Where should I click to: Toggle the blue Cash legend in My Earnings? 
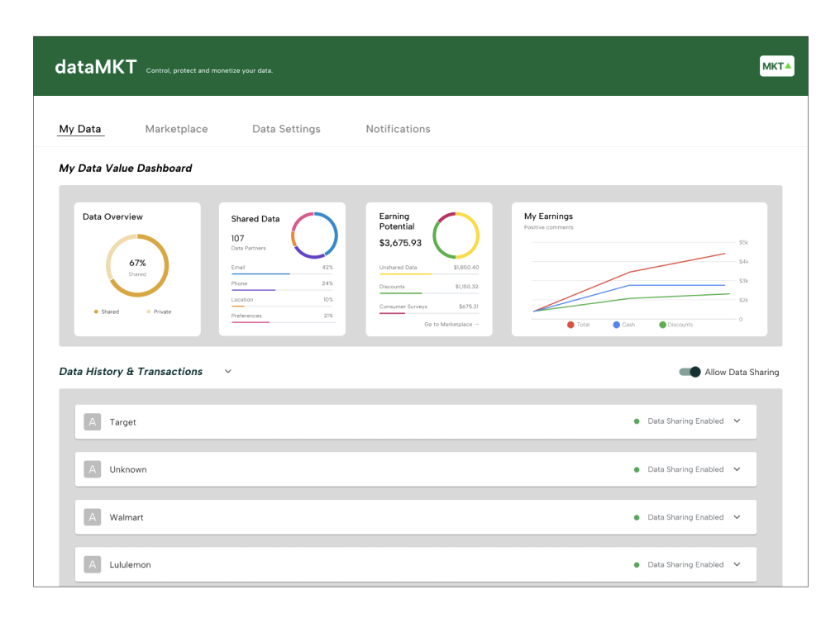click(617, 325)
